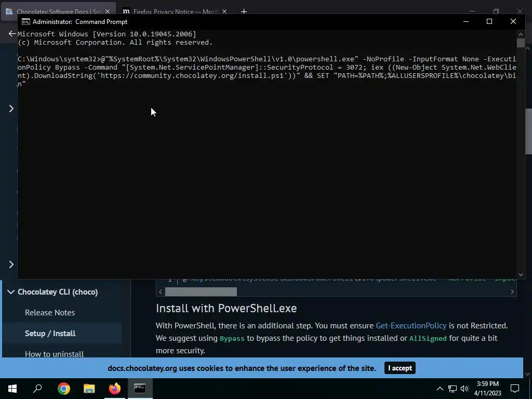Image resolution: width=532 pixels, height=399 pixels.
Task: Open a new Firefox tab
Action: [244, 11]
